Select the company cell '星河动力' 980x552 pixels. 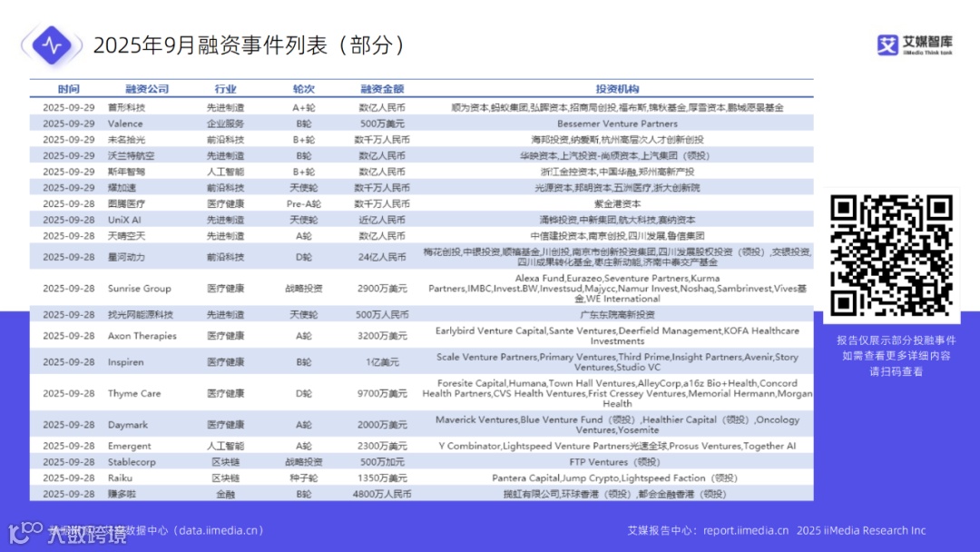[126, 257]
